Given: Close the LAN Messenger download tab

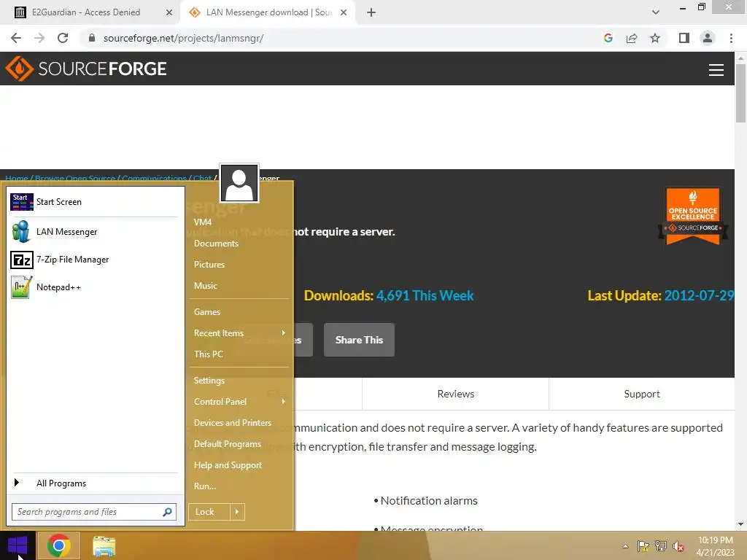Looking at the screenshot, I should [x=344, y=12].
